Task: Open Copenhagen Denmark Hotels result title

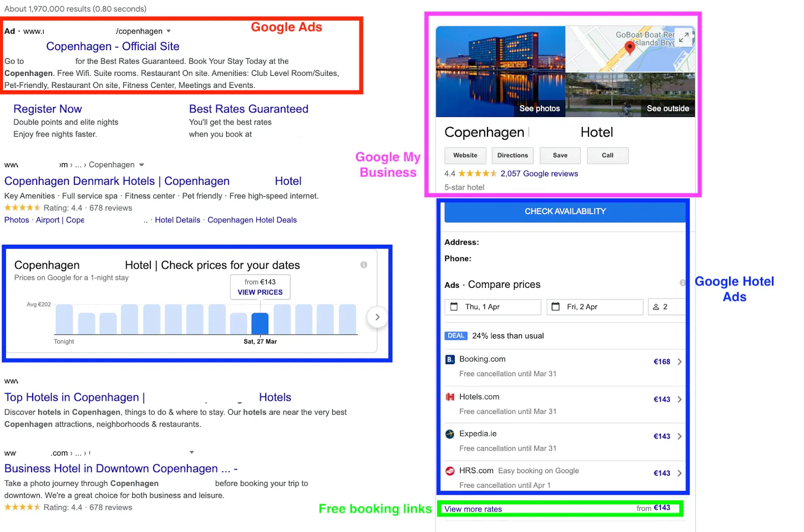Action: coord(153,181)
